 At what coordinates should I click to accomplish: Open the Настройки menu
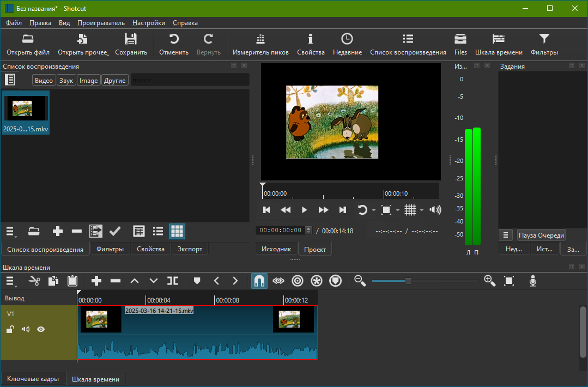click(x=149, y=23)
